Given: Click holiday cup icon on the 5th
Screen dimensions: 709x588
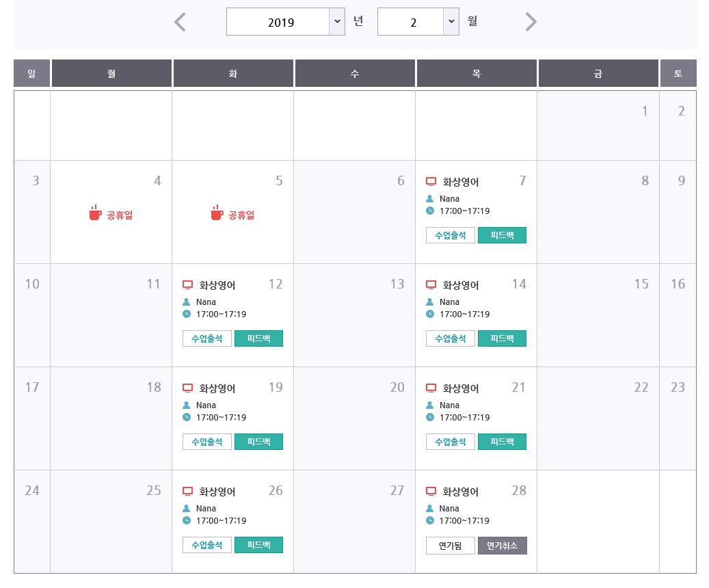Looking at the screenshot, I should (217, 213).
